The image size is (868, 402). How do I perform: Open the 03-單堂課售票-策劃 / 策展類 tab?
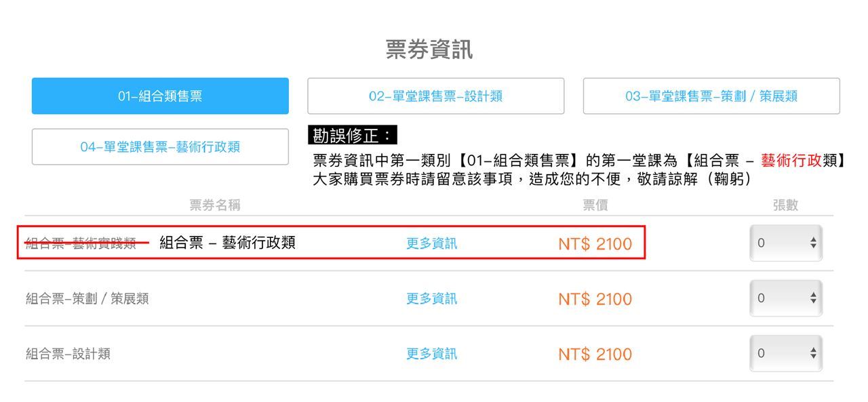pos(711,96)
